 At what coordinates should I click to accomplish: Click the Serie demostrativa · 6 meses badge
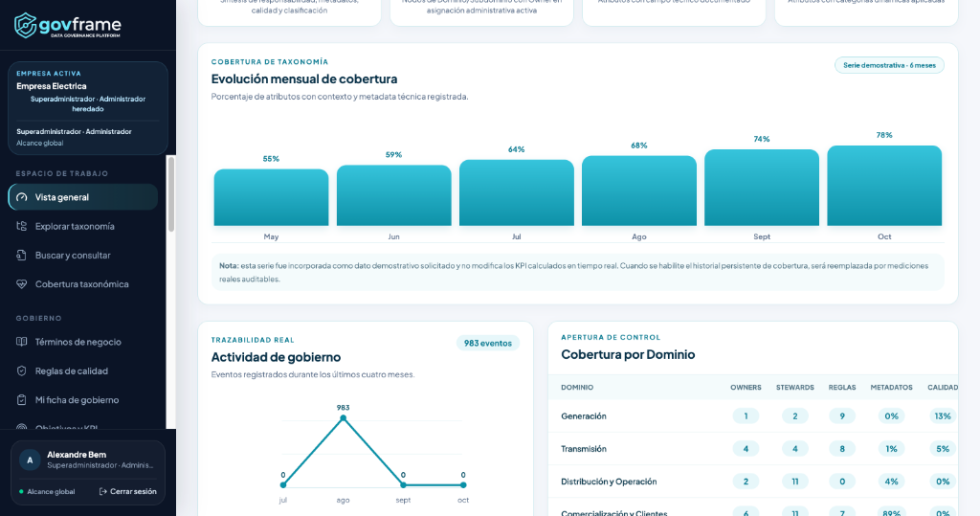tap(889, 65)
